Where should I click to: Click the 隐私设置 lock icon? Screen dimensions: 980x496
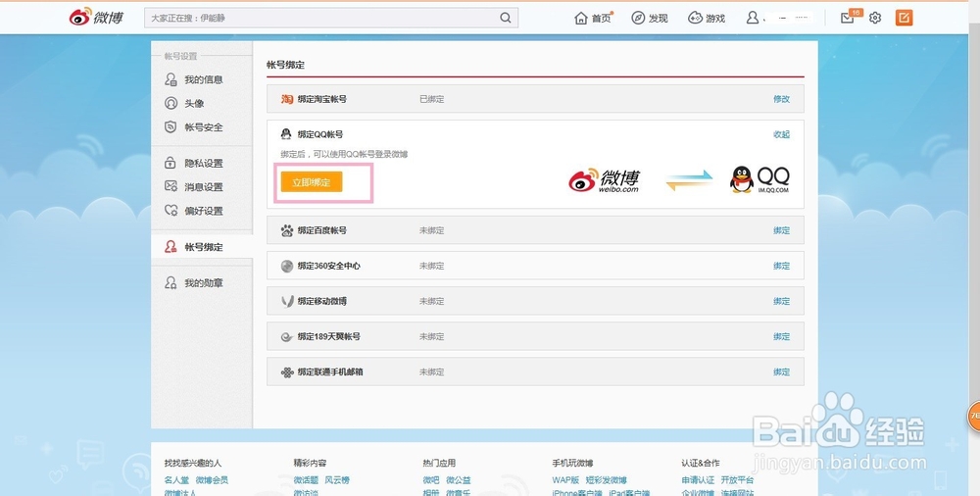[x=170, y=163]
